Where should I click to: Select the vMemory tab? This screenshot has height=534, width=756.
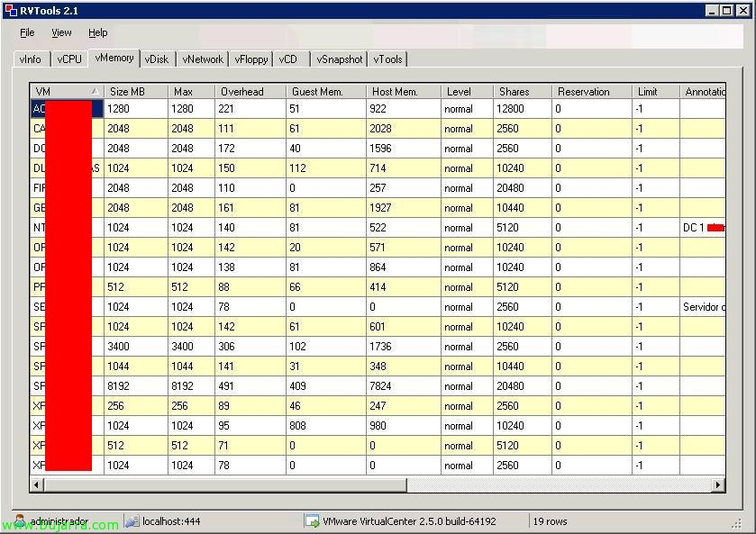114,58
